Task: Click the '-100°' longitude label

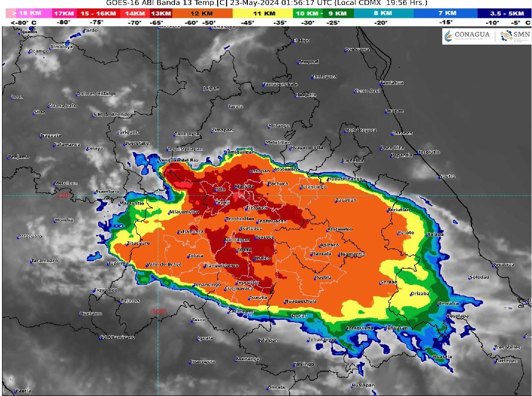Action: click(158, 311)
